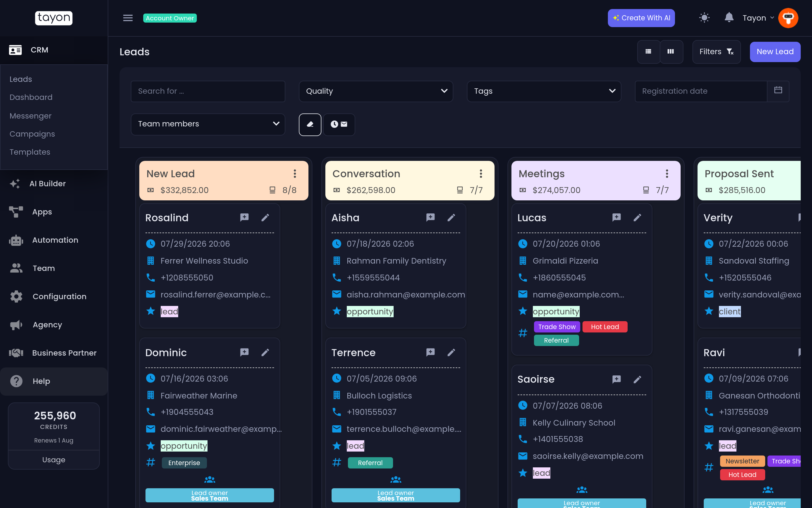812x508 pixels.
Task: Click Terrence's Lead owner Sales Team bar
Action: coord(396,496)
